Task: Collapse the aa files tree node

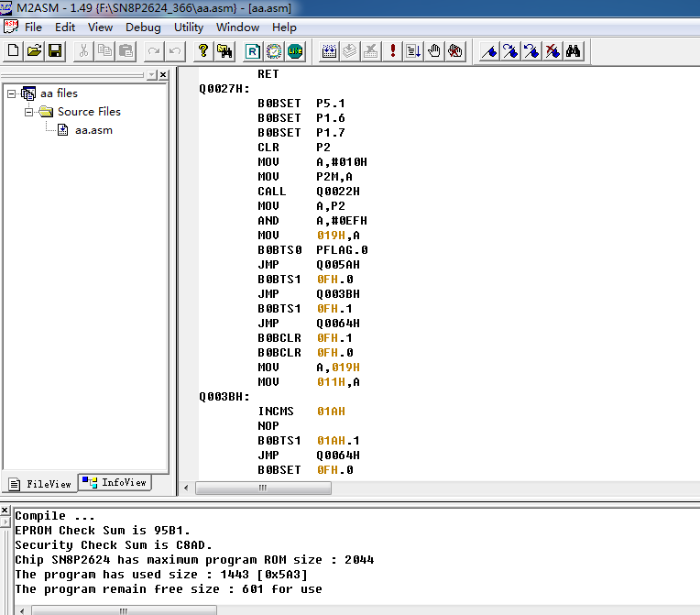Action: click(x=12, y=93)
